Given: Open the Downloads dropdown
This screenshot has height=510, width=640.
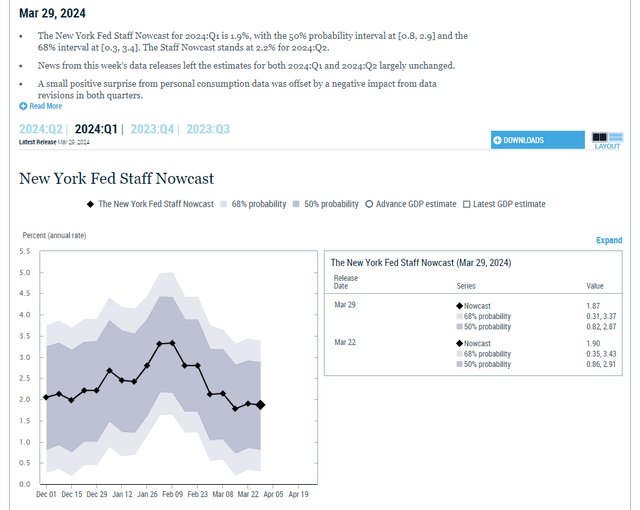Looking at the screenshot, I should click(536, 140).
